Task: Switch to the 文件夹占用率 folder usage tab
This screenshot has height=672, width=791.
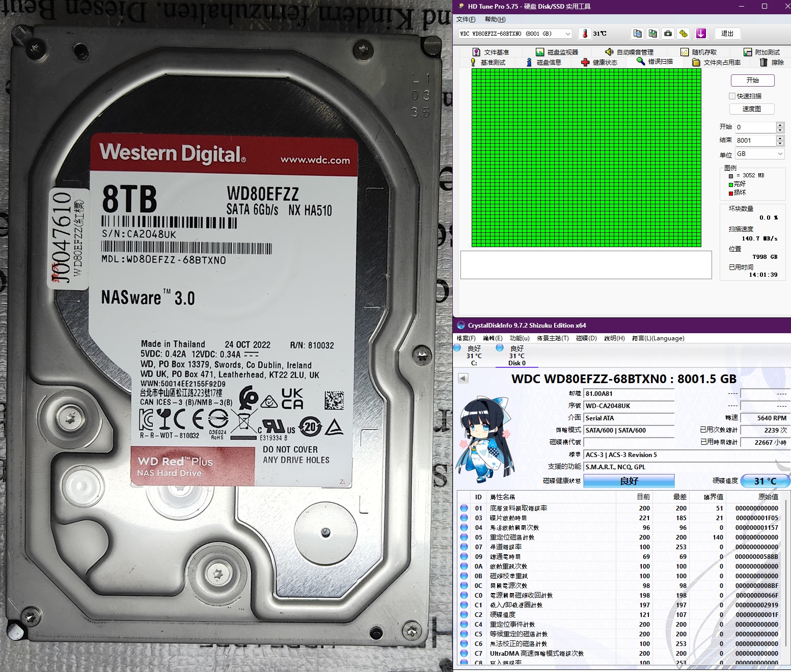Action: tap(716, 62)
